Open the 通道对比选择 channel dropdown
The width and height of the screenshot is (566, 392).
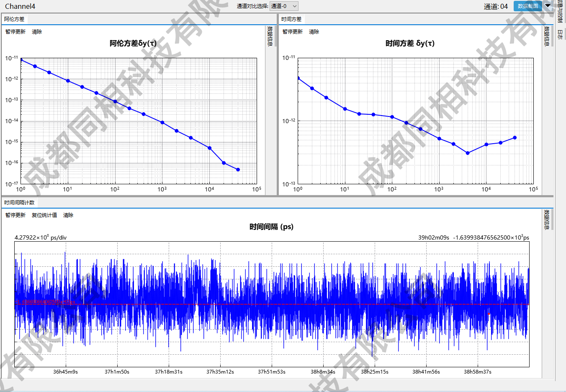coord(284,6)
